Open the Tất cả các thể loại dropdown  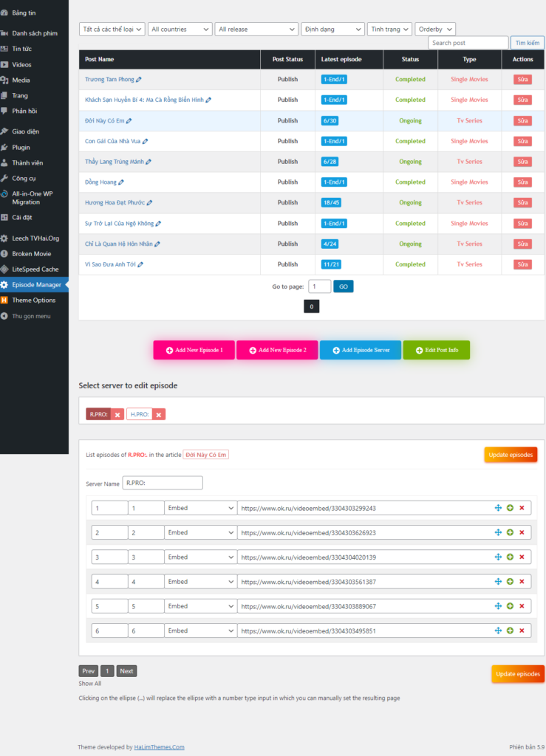112,30
